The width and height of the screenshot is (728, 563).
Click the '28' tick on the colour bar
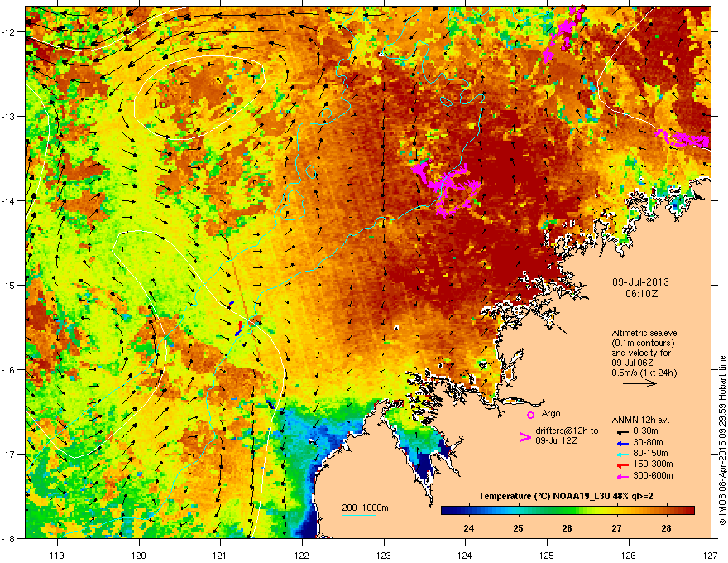tap(666, 528)
